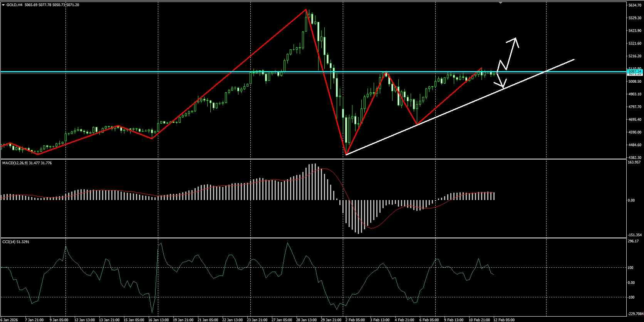
Task: Select the open price value 5065.69
Action: pos(32,5)
